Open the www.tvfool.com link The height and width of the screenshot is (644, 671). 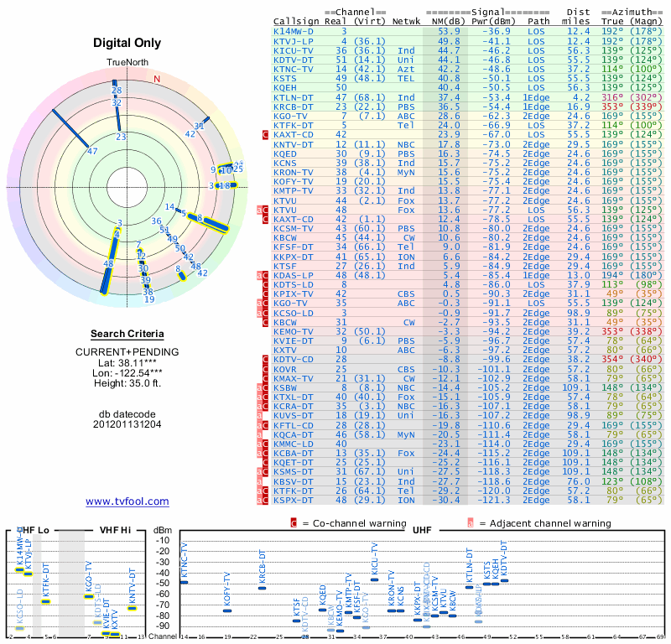tap(127, 501)
